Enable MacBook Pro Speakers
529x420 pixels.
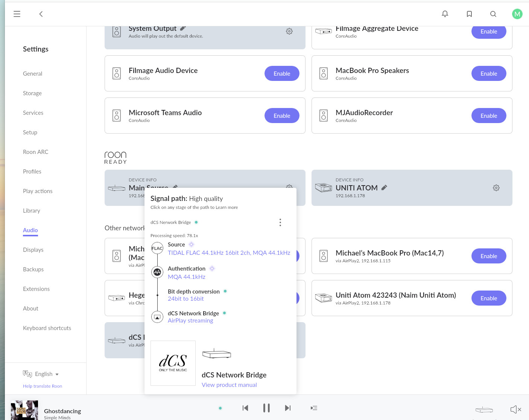coord(489,73)
